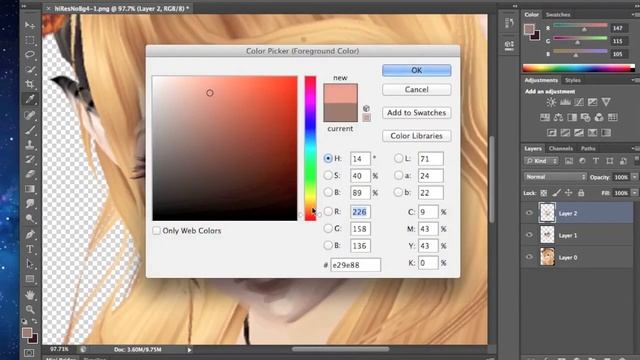Viewport: 640px width, 360px height.
Task: Select the Smudge tool
Action: pos(30,203)
